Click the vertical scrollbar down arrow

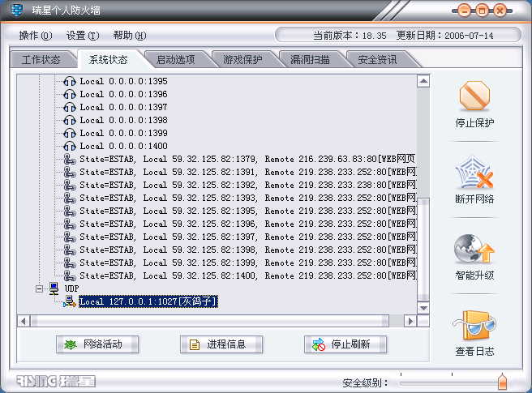click(x=423, y=308)
